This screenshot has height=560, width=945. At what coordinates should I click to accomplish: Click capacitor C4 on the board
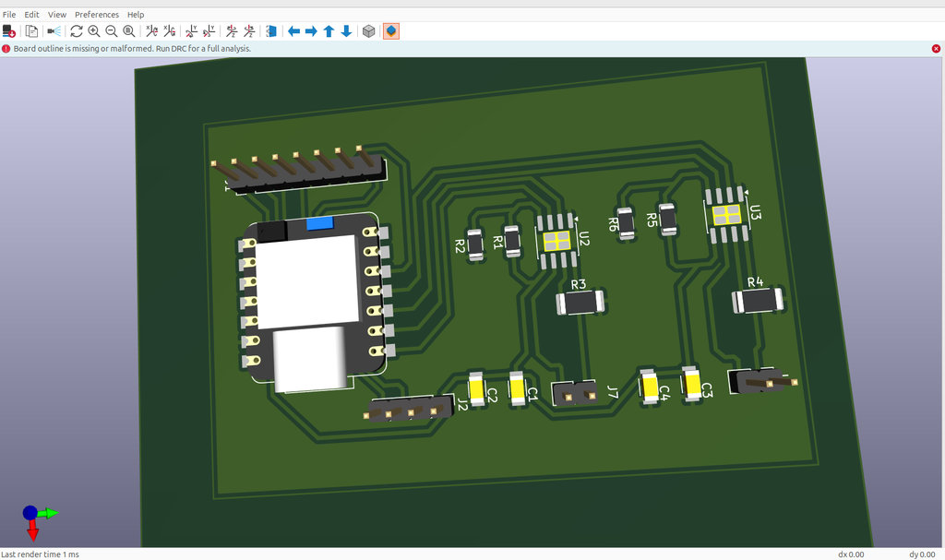649,387
